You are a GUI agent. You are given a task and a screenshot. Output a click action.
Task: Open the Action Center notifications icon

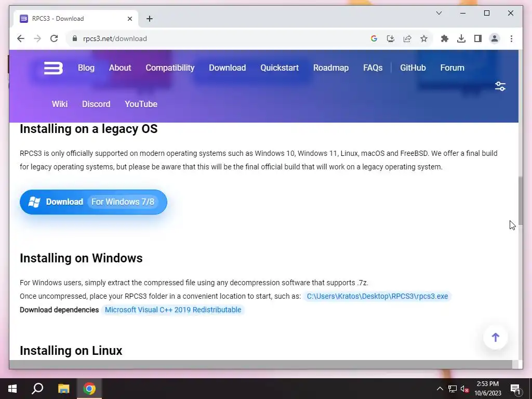[x=515, y=389]
